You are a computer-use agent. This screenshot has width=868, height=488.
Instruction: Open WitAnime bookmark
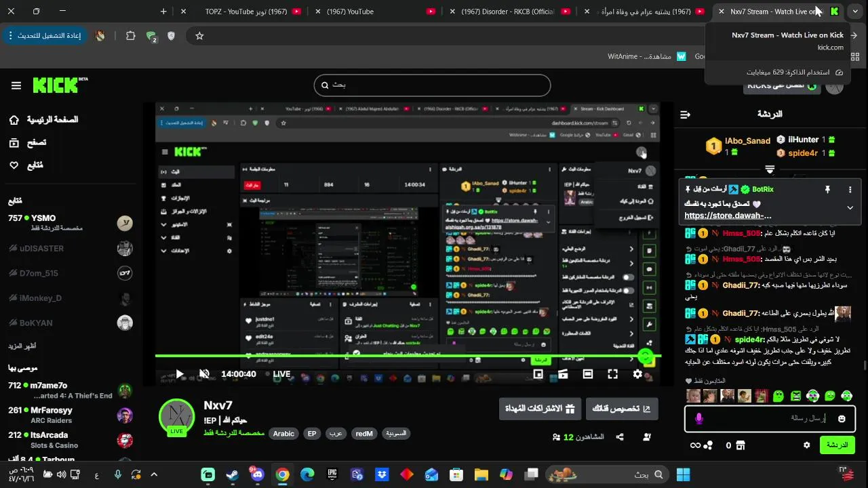(646, 57)
